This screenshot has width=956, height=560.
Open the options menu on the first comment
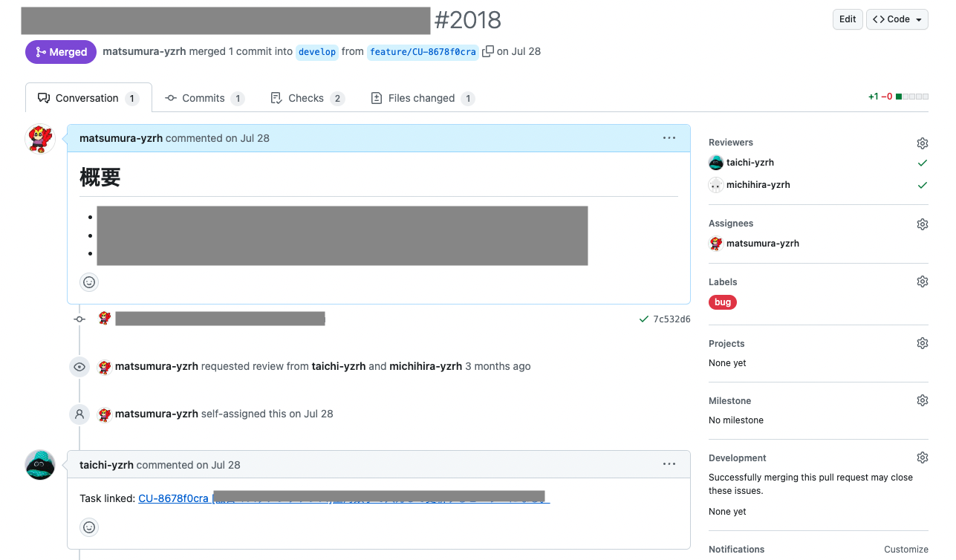click(669, 137)
